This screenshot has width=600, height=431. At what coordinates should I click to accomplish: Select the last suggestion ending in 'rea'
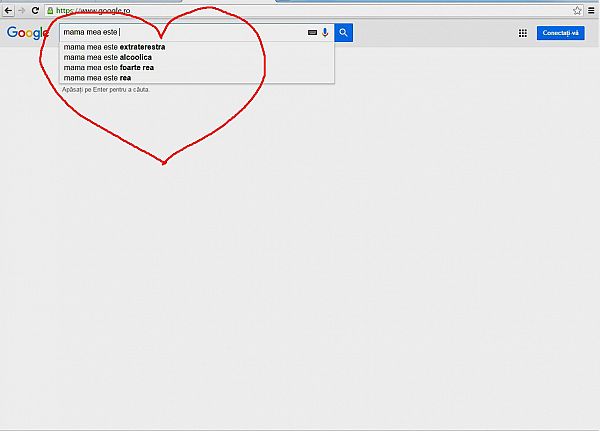click(97, 77)
